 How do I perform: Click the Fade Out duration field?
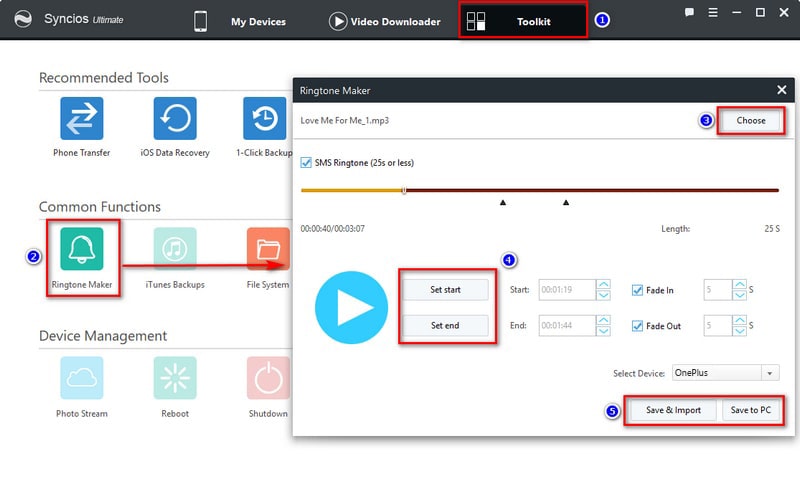[717, 325]
